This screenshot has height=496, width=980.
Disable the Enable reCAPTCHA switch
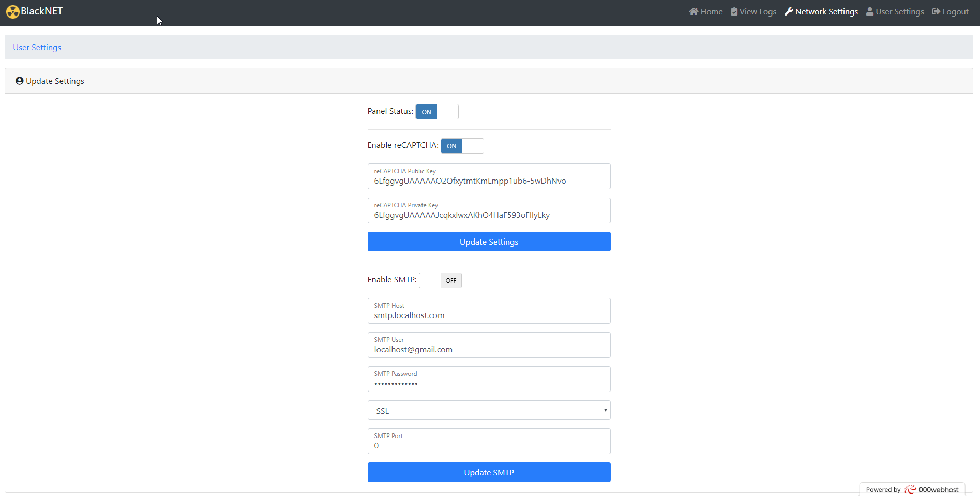[462, 146]
